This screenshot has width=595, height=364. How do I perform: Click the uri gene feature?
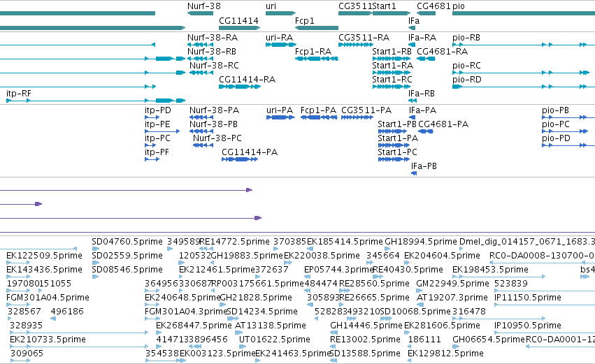280,13
